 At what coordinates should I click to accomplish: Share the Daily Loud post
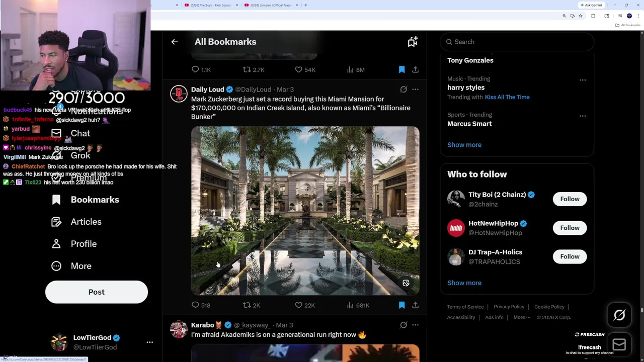click(x=416, y=305)
